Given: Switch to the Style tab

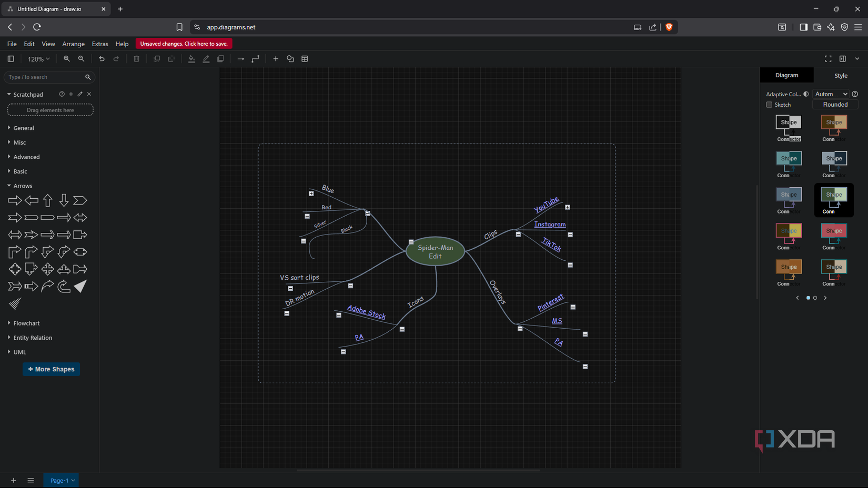Looking at the screenshot, I should pyautogui.click(x=840, y=75).
